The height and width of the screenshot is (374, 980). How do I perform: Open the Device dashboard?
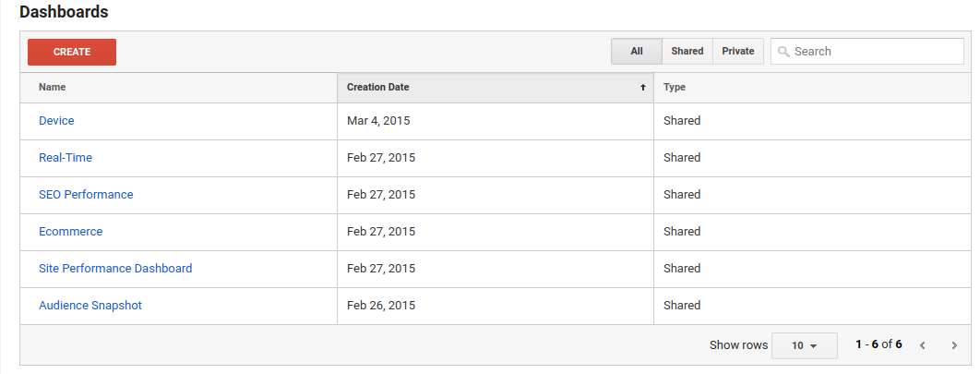[56, 121]
